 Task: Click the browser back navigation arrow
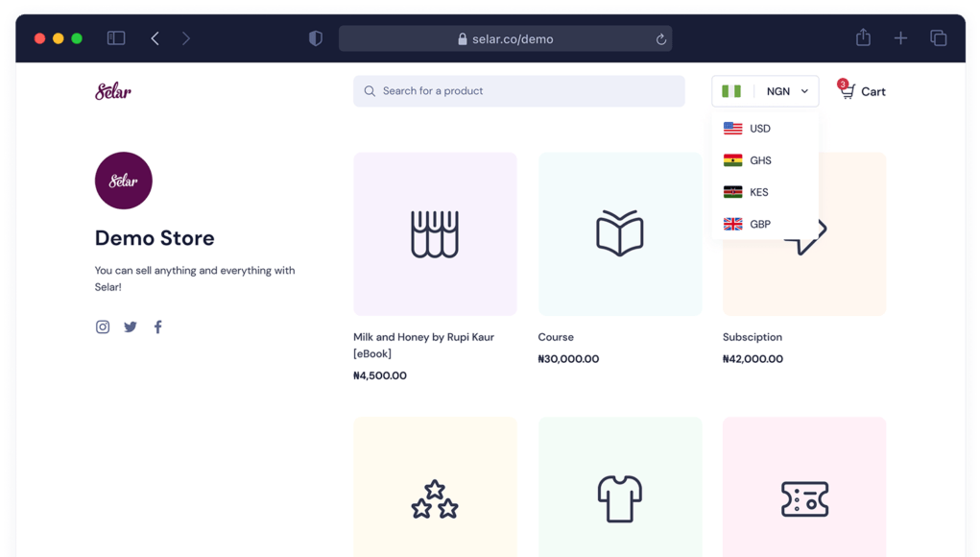(x=155, y=38)
